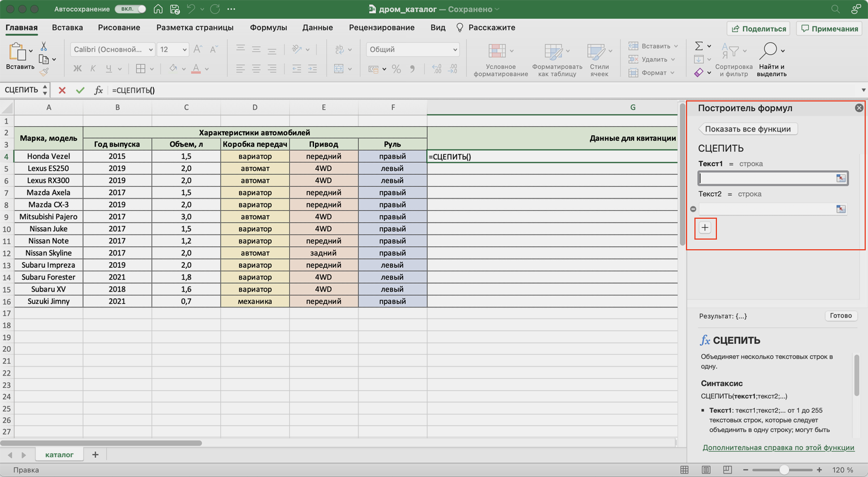Add another argument with plus button
Screen dimensions: 868x477
[x=705, y=228]
